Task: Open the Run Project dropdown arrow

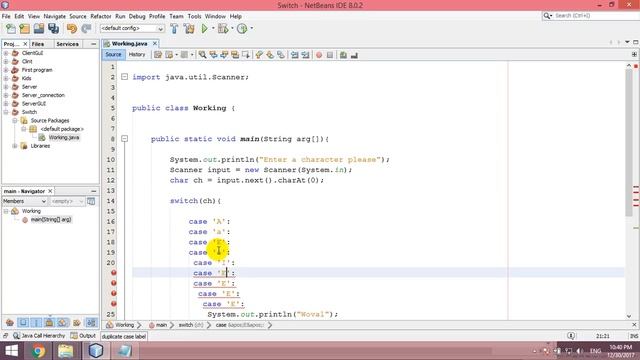Action: click(x=213, y=29)
